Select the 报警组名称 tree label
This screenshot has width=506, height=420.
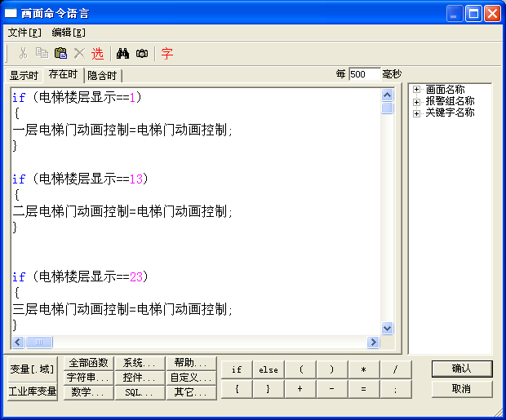(450, 101)
